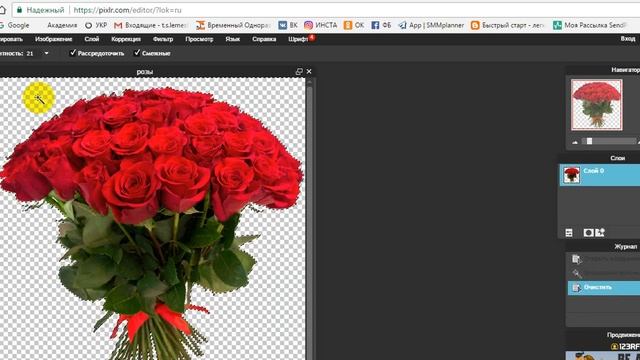Viewport: 640px width, 360px height.
Task: Click the 123RF promotion logo
Action: 625,346
